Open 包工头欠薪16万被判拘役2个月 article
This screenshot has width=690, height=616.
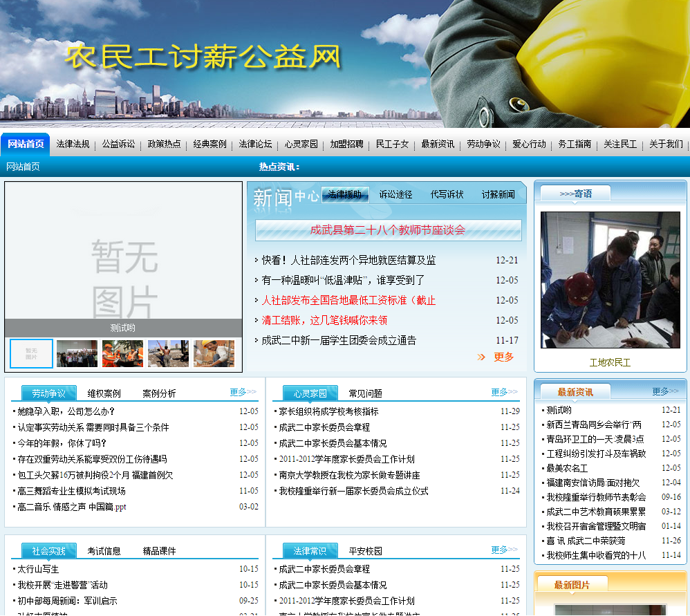pos(95,475)
